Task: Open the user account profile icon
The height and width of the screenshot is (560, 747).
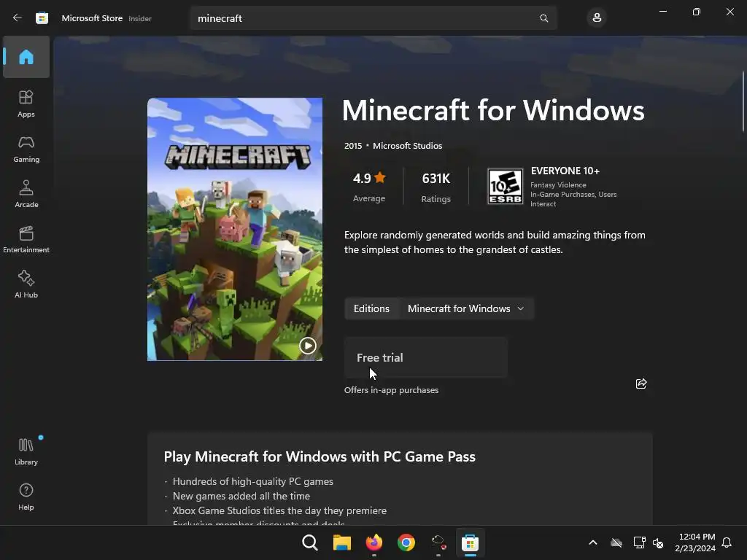Action: pyautogui.click(x=597, y=18)
